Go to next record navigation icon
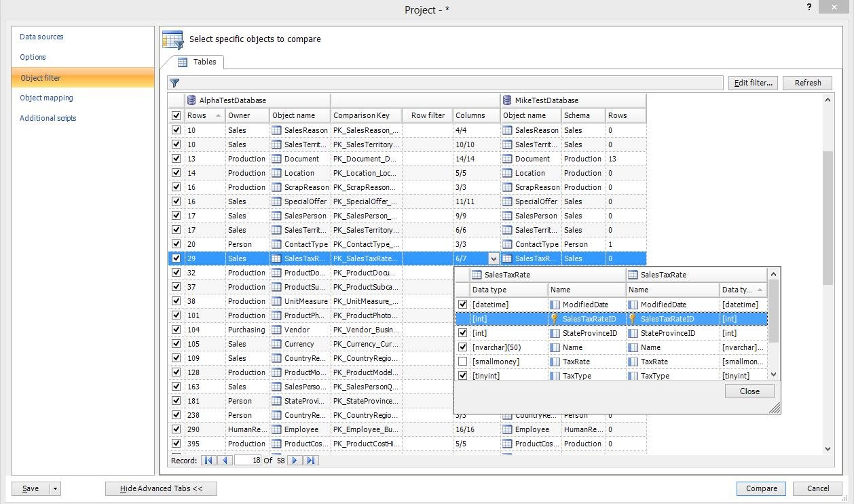The height and width of the screenshot is (504, 854). pyautogui.click(x=295, y=460)
